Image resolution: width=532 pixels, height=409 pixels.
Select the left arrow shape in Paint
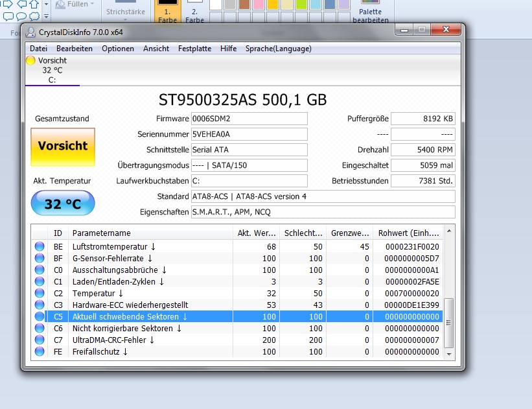click(22, 4)
